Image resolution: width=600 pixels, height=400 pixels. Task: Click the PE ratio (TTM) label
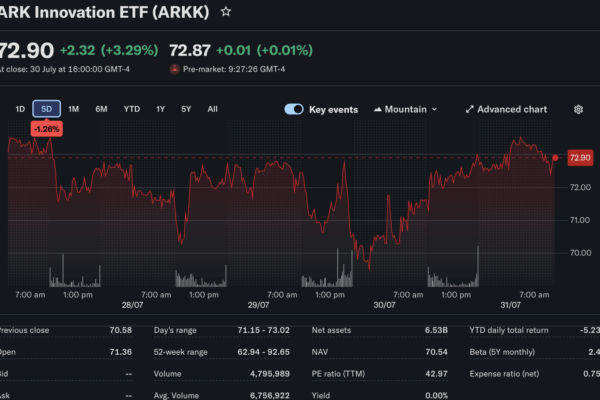point(338,374)
